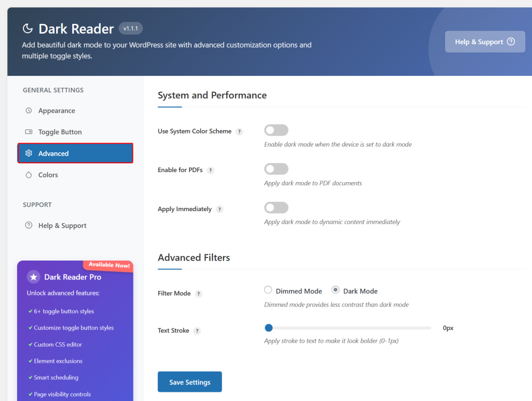Open help tooltip for Use System Color Scheme
Image resolution: width=532 pixels, height=401 pixels.
(x=240, y=132)
